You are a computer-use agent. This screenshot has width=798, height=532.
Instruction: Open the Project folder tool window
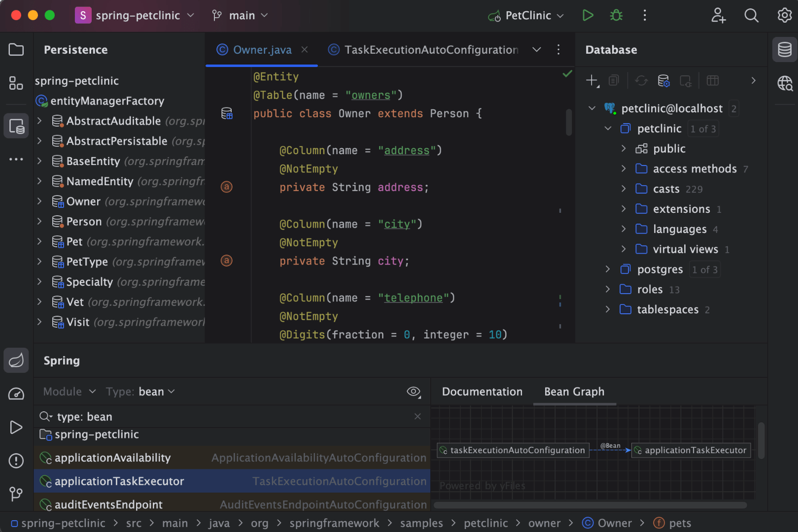[x=16, y=49]
